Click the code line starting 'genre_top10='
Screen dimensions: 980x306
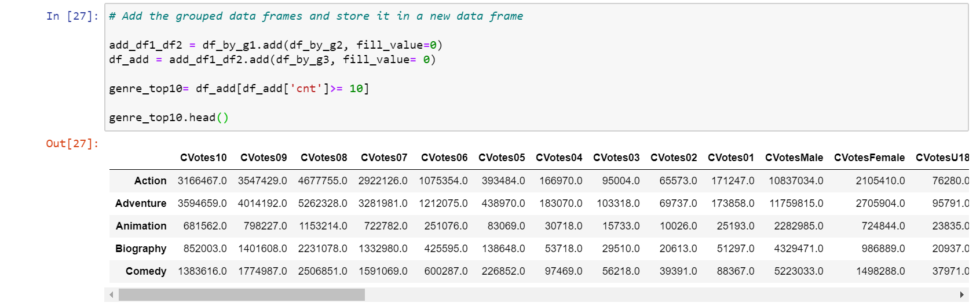[x=239, y=89]
